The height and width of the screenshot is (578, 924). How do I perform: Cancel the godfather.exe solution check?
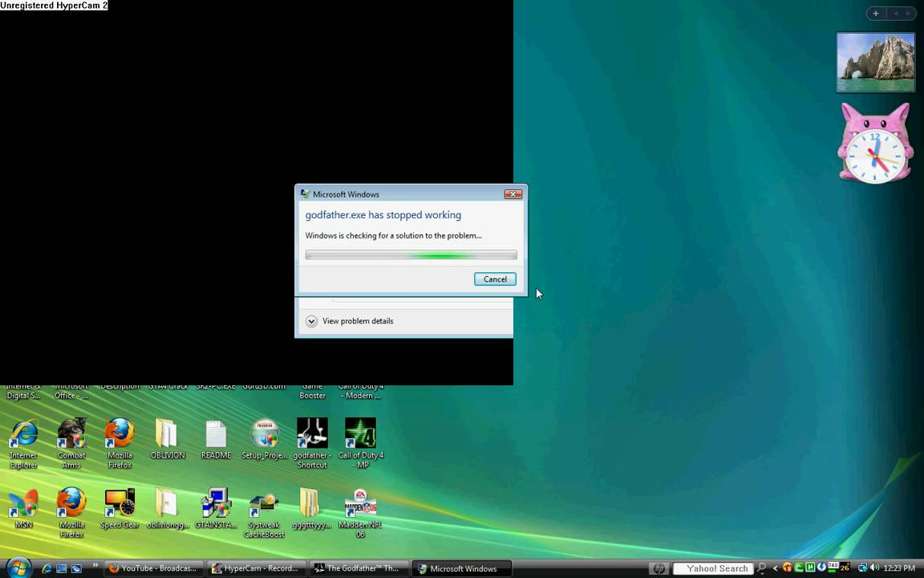pyautogui.click(x=495, y=279)
